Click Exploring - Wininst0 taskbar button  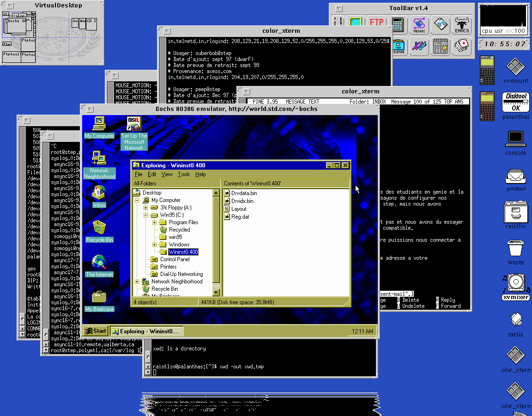146,331
